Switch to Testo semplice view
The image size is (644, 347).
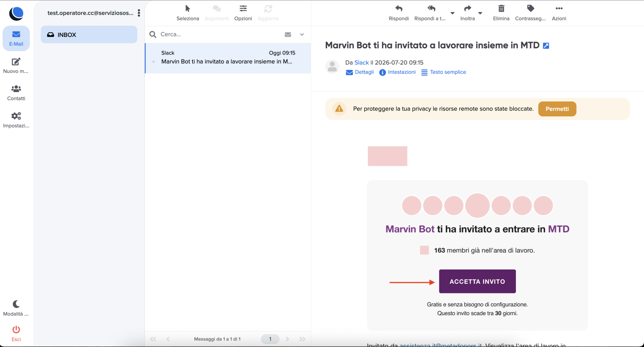pyautogui.click(x=444, y=72)
